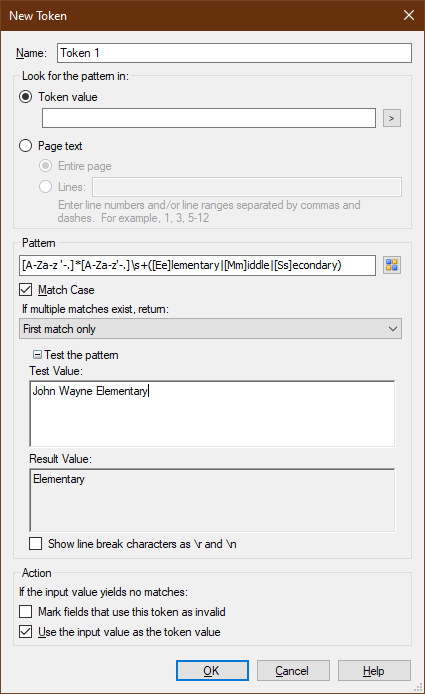Image resolution: width=425 pixels, height=694 pixels.
Task: Open Help for this dialog
Action: (374, 671)
